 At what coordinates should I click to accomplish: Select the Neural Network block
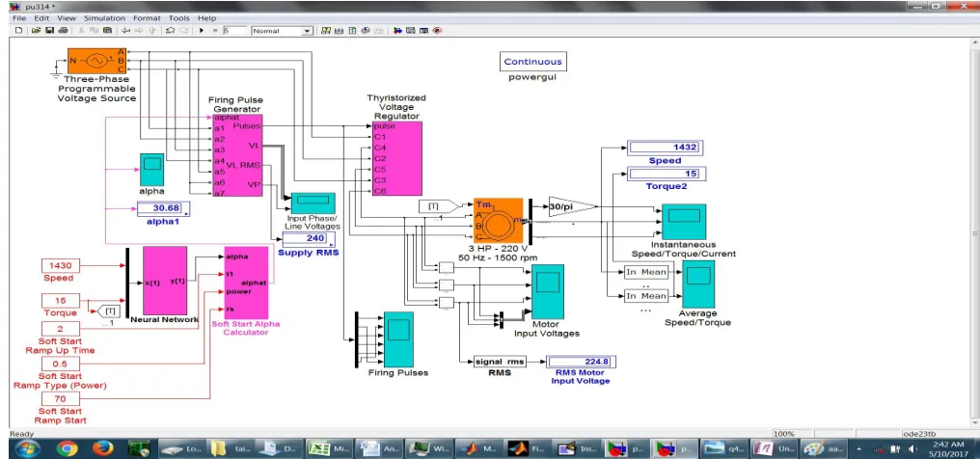(165, 281)
